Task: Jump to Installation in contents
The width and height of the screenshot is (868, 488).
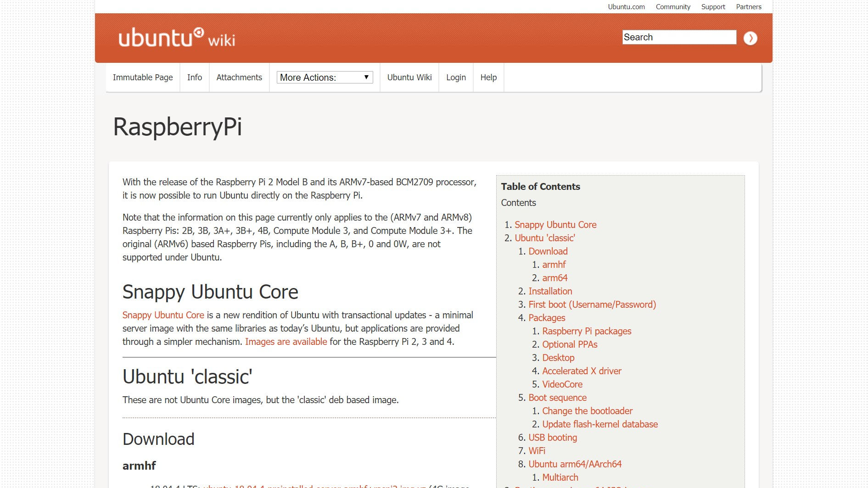Action: click(550, 291)
